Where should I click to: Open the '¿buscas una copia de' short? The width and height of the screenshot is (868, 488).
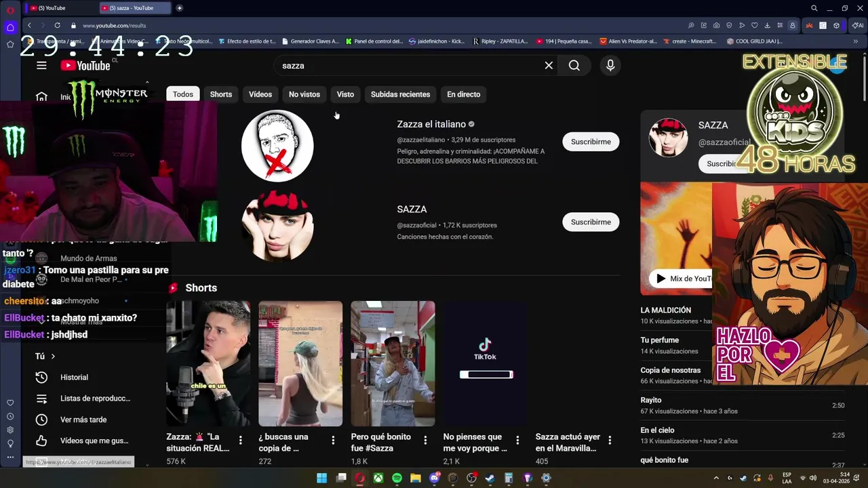pyautogui.click(x=300, y=364)
